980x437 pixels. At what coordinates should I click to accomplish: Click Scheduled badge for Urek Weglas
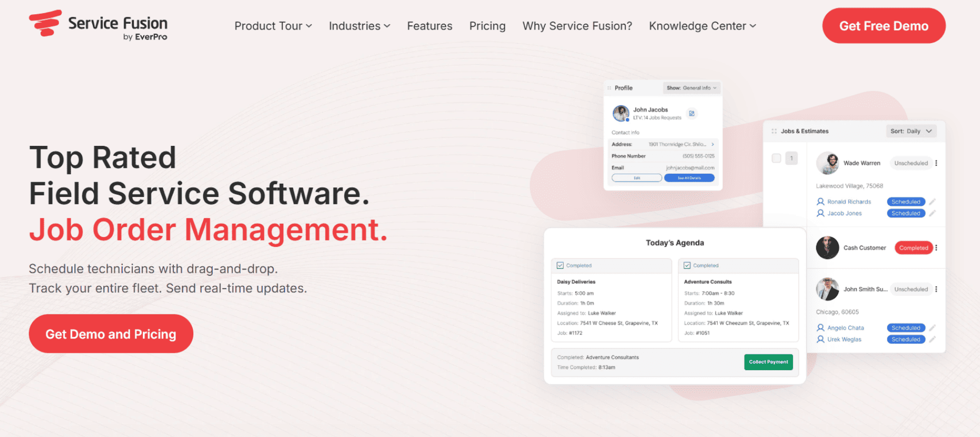(x=906, y=339)
